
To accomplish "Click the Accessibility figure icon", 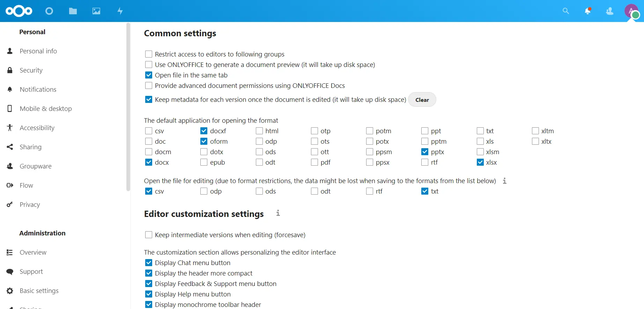I will click(x=10, y=128).
